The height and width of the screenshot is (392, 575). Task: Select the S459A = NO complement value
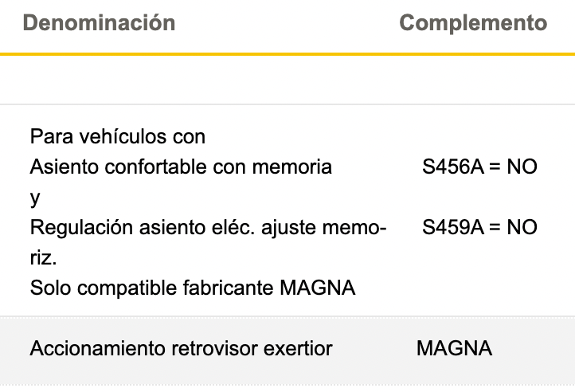coord(479,228)
